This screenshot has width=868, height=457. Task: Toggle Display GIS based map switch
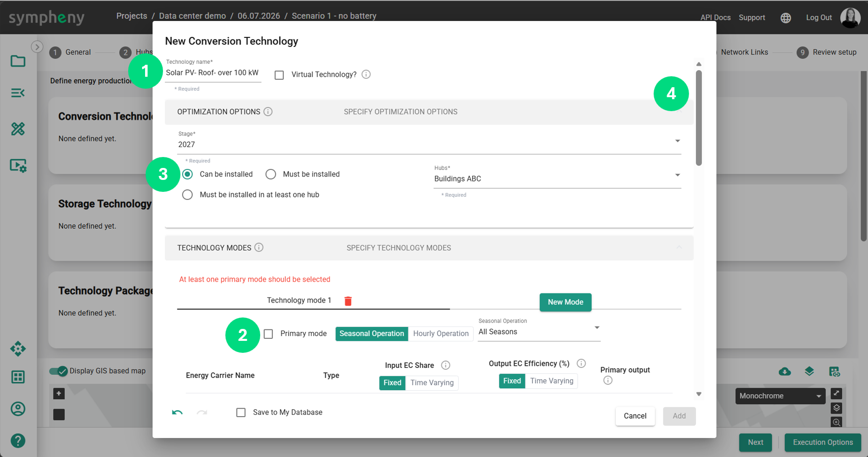(58, 371)
